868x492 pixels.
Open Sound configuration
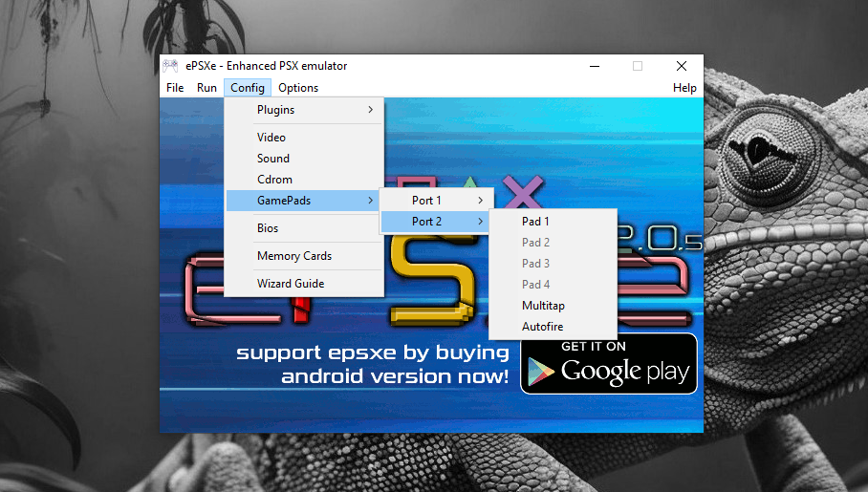point(273,159)
